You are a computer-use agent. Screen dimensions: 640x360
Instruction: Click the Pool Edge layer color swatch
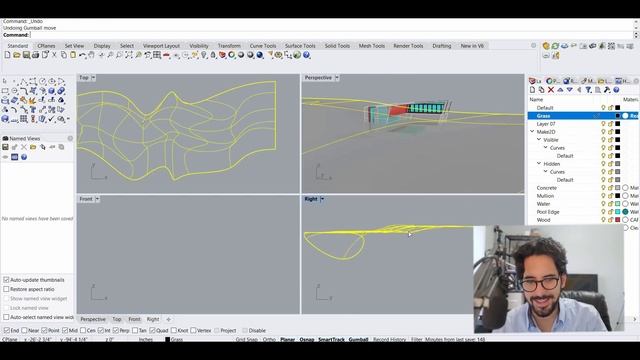click(618, 212)
